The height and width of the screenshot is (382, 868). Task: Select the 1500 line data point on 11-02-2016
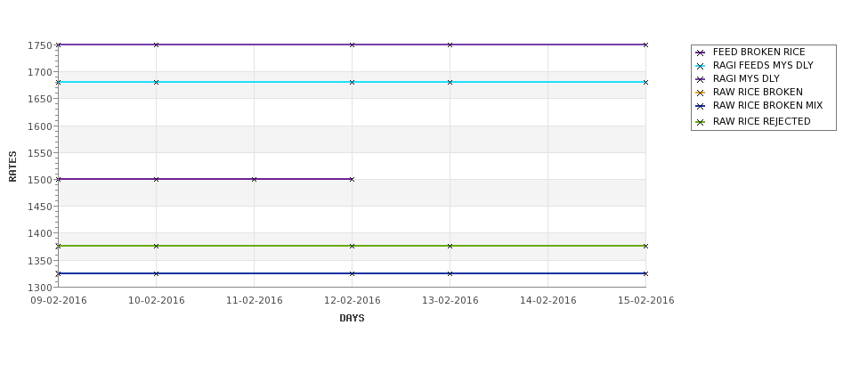[254, 179]
